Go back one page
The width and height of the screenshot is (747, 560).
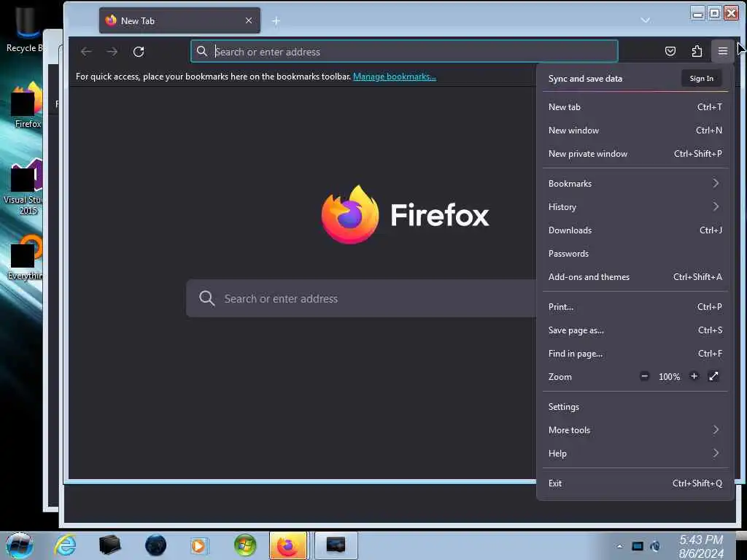(x=86, y=52)
